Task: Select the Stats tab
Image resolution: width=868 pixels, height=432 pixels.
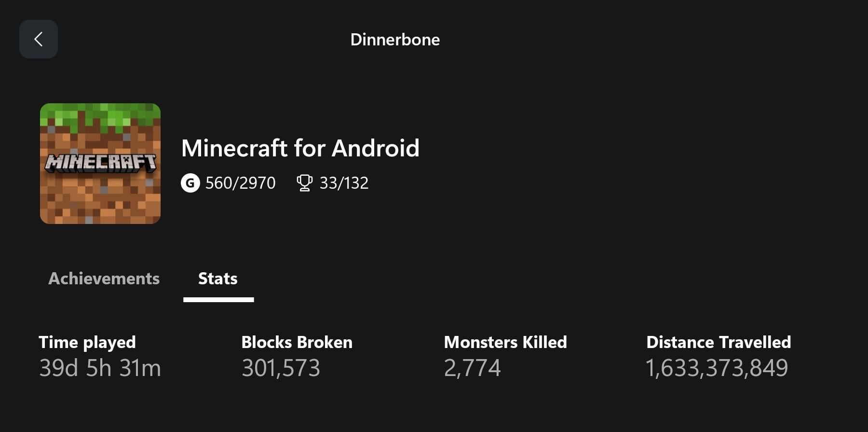Action: click(218, 279)
